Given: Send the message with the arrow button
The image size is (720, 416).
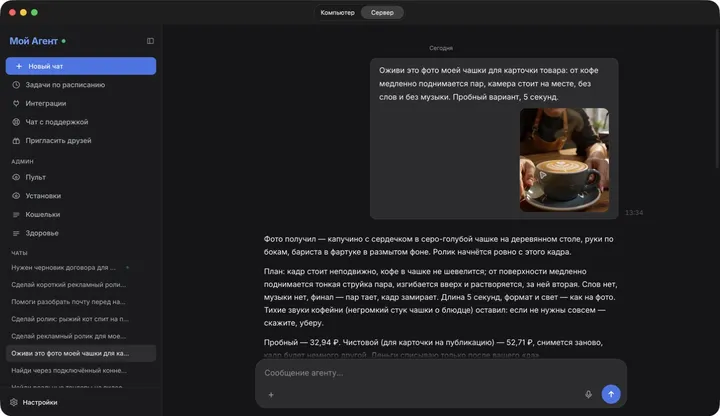Looking at the screenshot, I should click(611, 394).
